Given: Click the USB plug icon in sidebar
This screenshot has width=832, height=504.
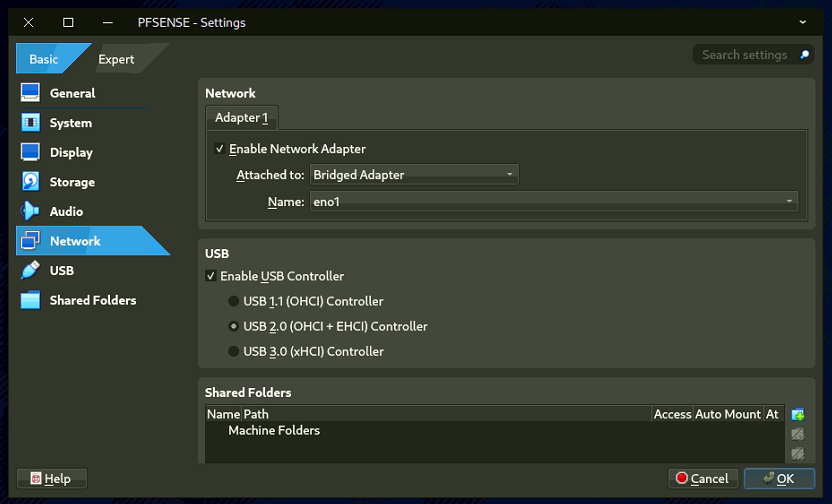Looking at the screenshot, I should point(30,270).
